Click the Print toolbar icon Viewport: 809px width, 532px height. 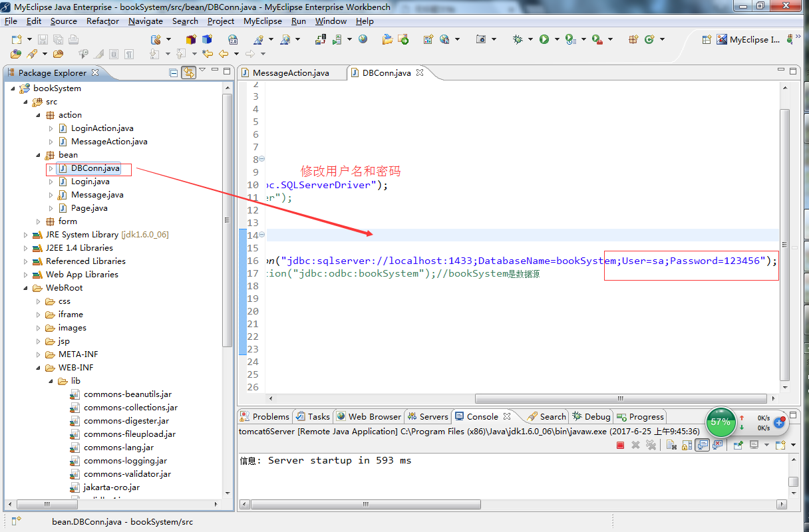point(73,40)
